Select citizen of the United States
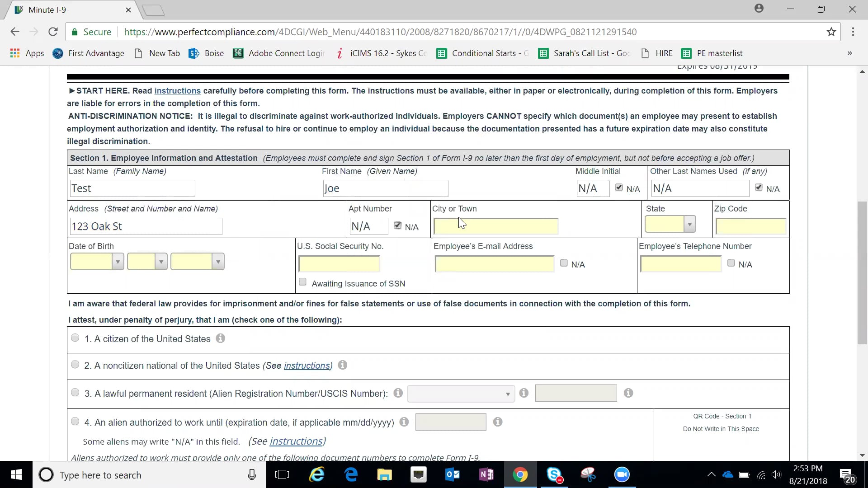This screenshot has height=488, width=868. pyautogui.click(x=75, y=338)
